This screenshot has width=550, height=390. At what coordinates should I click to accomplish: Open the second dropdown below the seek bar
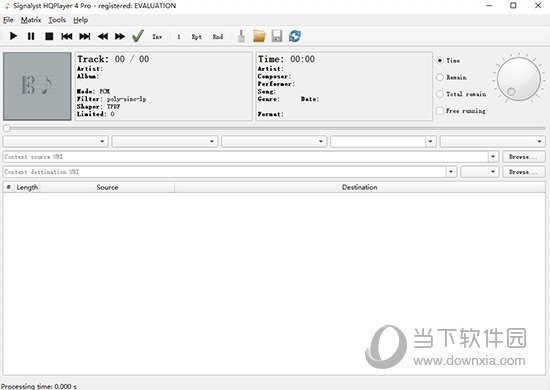pos(165,141)
